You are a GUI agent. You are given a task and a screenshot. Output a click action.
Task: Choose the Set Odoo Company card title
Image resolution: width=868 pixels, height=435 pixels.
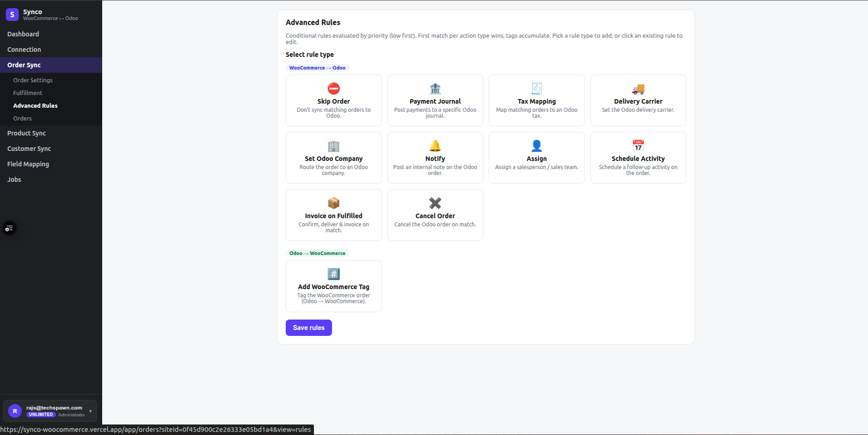click(333, 159)
